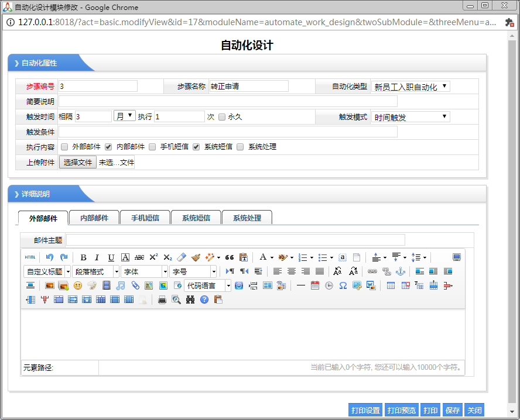Viewport: 520px width, 420px height.
Task: Uncheck the 系统短信 checkbox
Action: (x=197, y=147)
